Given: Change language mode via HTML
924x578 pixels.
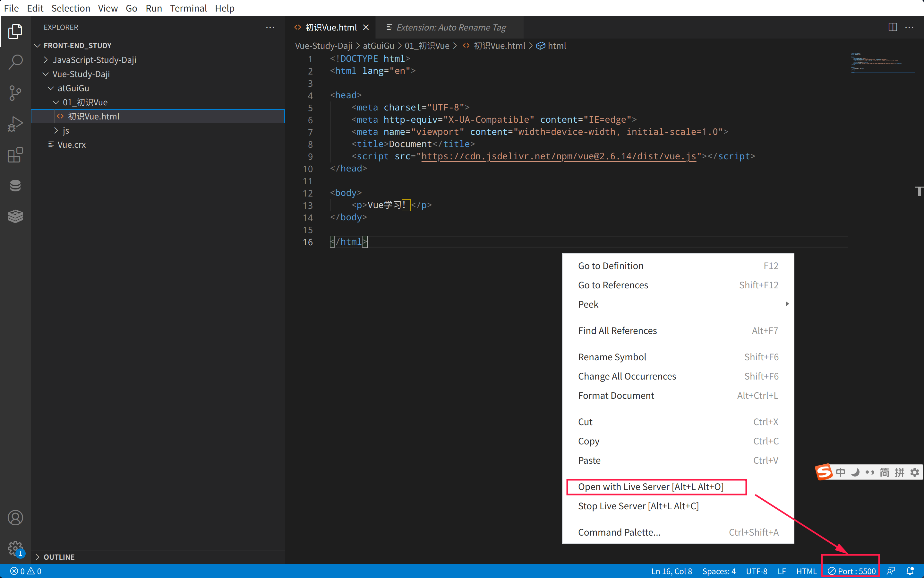Looking at the screenshot, I should tap(806, 571).
